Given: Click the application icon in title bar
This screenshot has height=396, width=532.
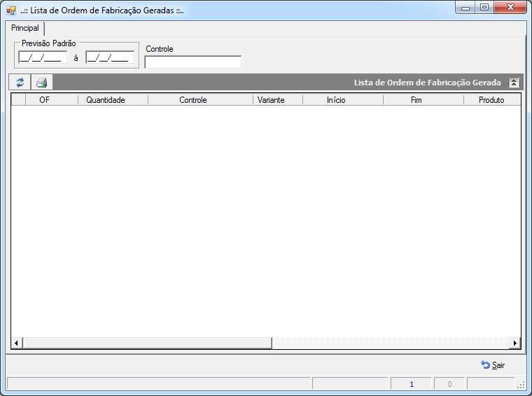Looking at the screenshot, I should tap(11, 10).
